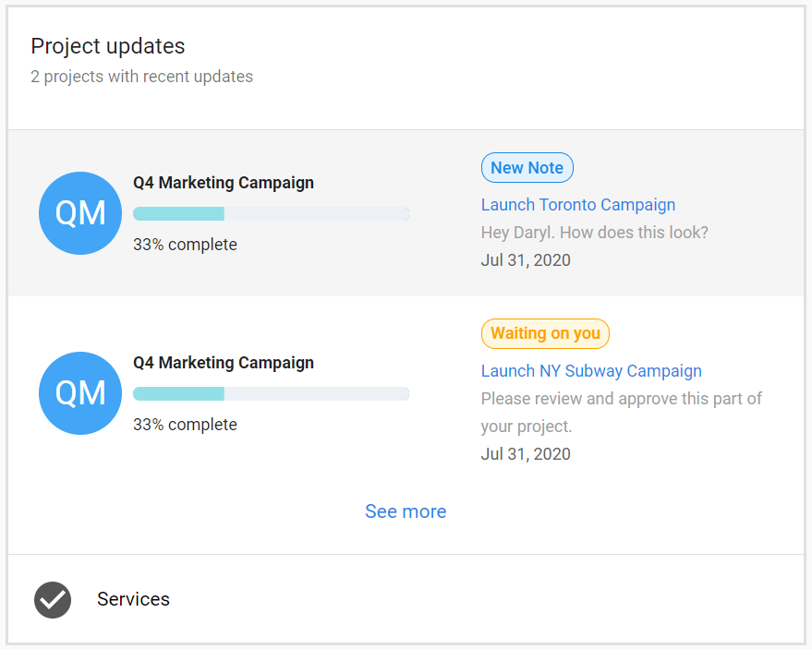The image size is (812, 649).
Task: Click the Project updates heading
Action: point(108,46)
